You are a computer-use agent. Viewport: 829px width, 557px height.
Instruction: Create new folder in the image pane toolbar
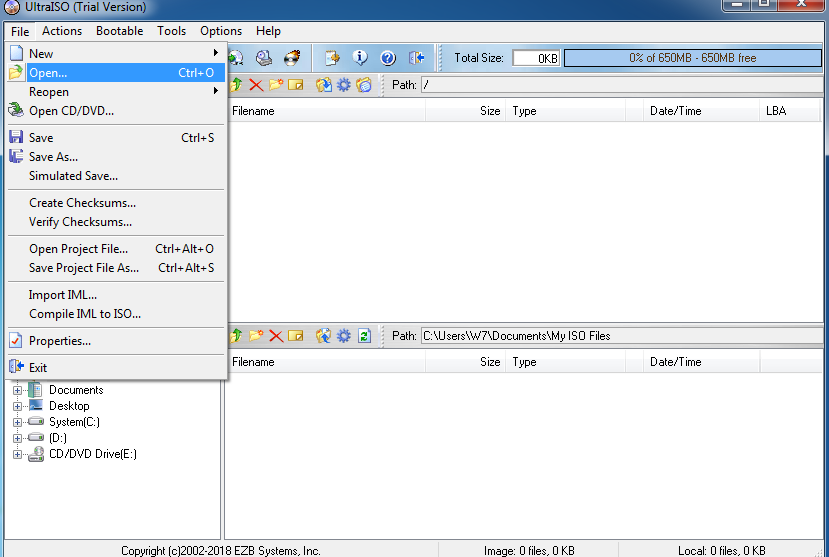tap(275, 85)
